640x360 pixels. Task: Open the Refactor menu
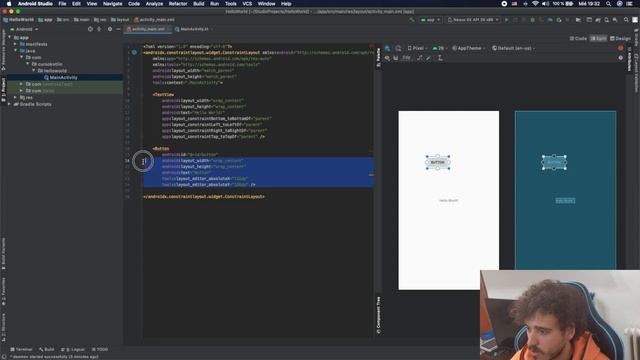pyautogui.click(x=178, y=4)
